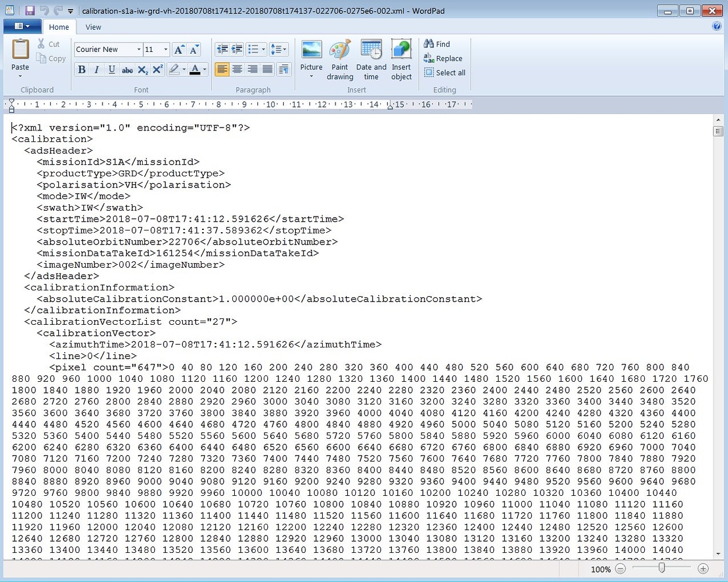The width and height of the screenshot is (728, 582).
Task: Zoom in with the plus button
Action: 703,569
